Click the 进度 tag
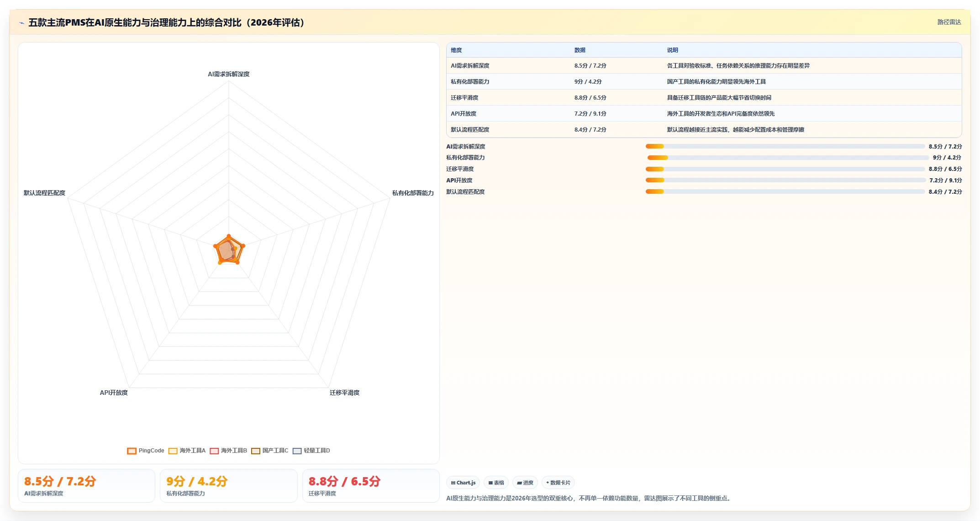The image size is (980, 521). click(x=525, y=483)
